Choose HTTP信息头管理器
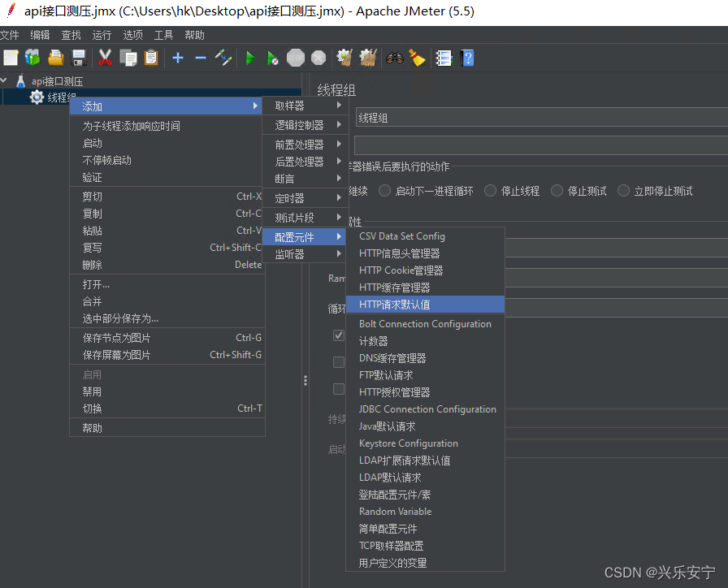Image resolution: width=728 pixels, height=588 pixels. 425,253
